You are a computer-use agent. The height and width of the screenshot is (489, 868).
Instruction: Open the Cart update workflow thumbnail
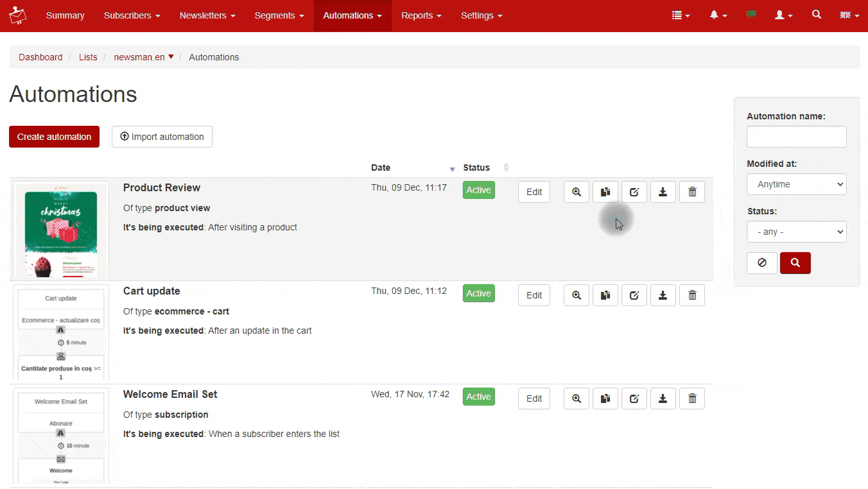pyautogui.click(x=61, y=333)
